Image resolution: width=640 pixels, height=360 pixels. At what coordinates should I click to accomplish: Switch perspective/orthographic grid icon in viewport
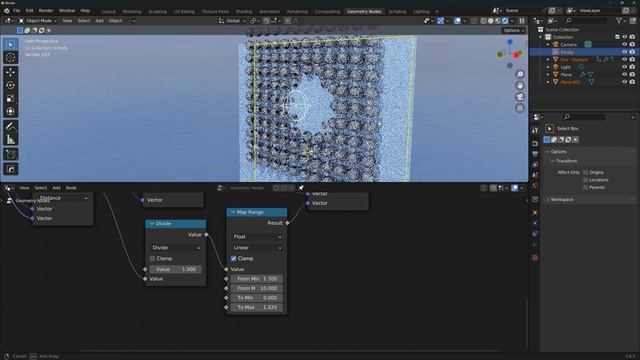pos(520,108)
